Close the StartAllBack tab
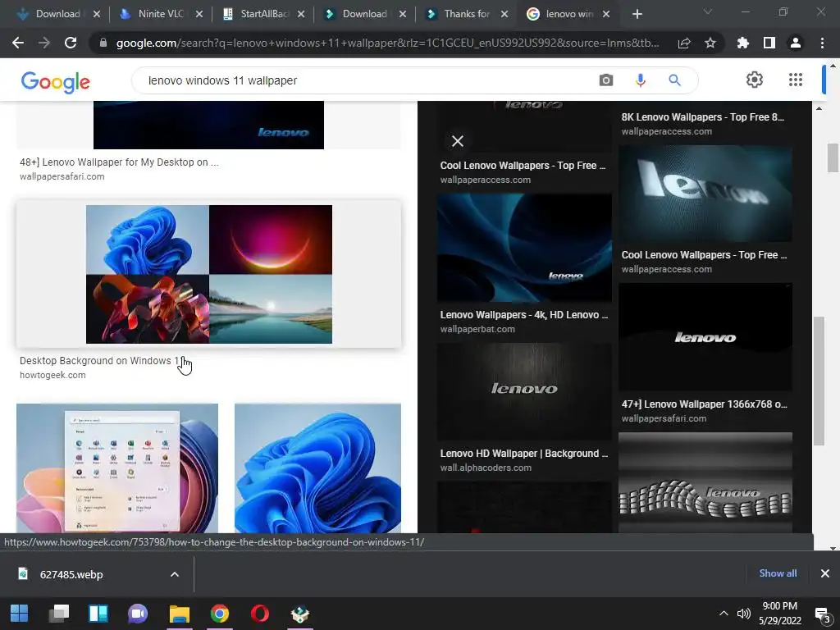Viewport: 840px width, 630px height. 300,14
